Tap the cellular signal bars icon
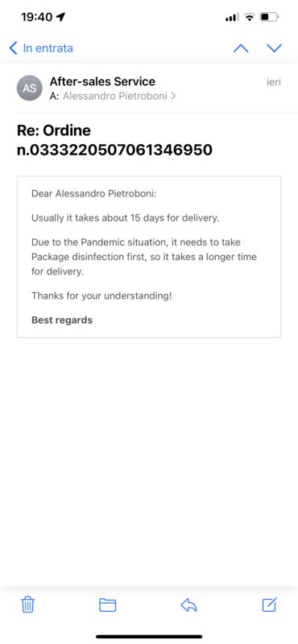 [232, 17]
